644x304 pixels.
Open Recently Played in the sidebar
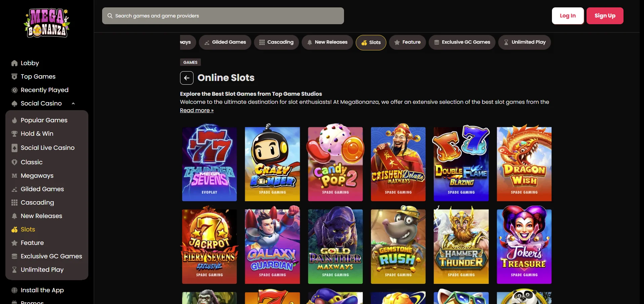pyautogui.click(x=44, y=90)
